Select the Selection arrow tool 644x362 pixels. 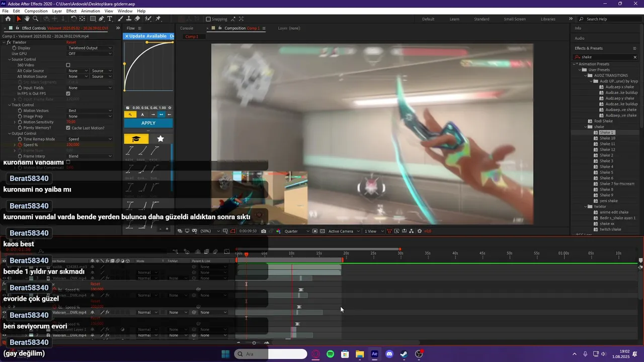(19, 19)
